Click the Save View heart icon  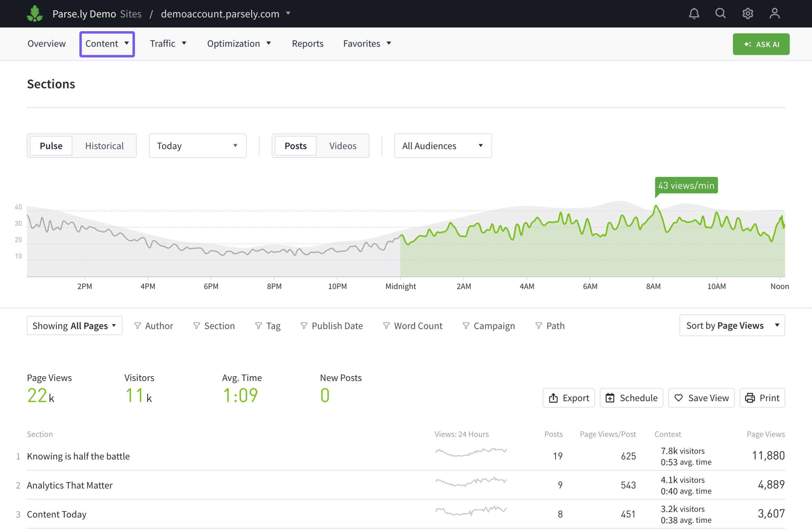coord(678,398)
